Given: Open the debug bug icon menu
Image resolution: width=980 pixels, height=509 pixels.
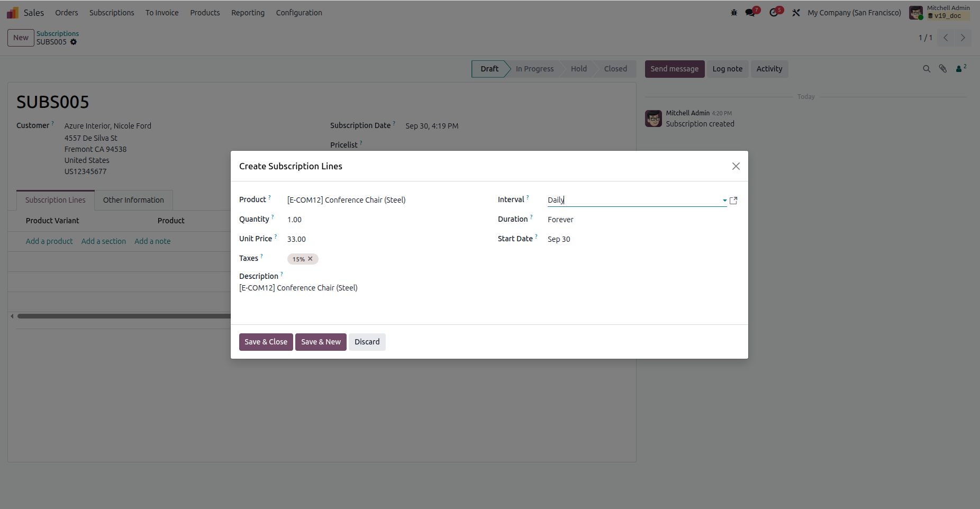Looking at the screenshot, I should [x=734, y=13].
